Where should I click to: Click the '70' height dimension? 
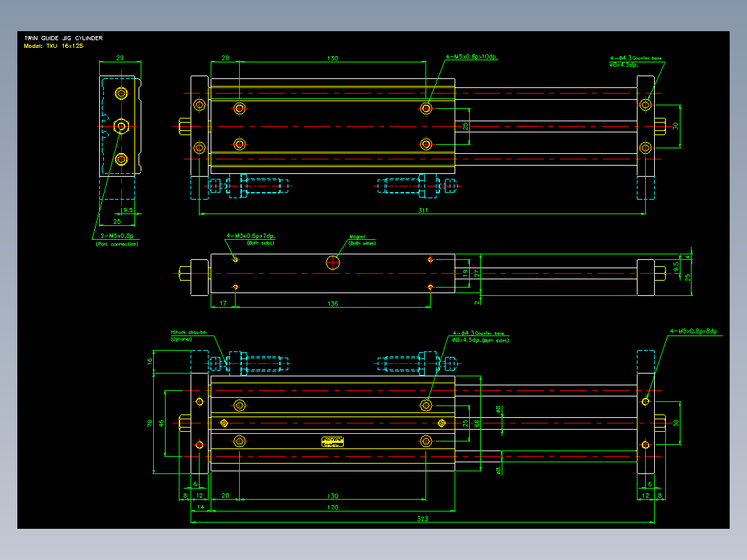pyautogui.click(x=150, y=423)
